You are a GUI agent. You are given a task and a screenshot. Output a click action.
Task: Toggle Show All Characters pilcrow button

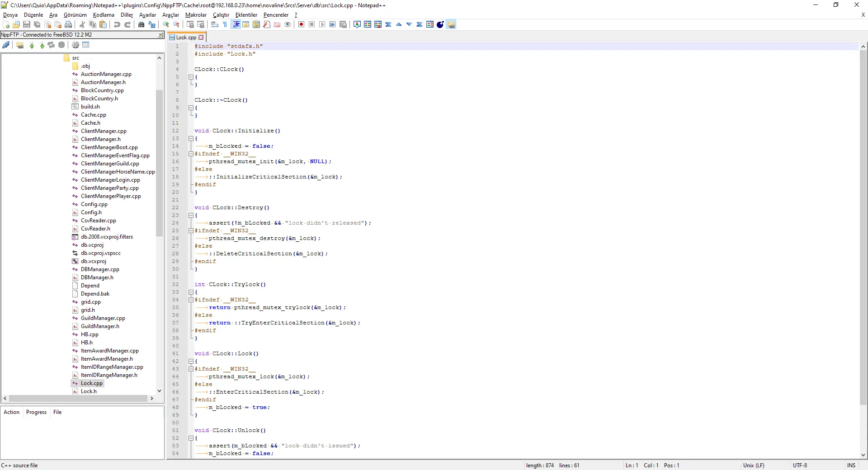[x=225, y=24]
